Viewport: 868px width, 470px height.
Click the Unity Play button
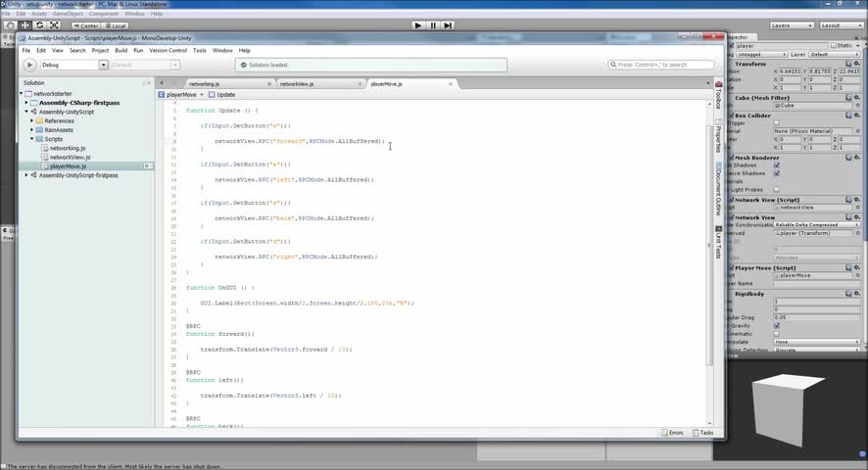point(418,25)
